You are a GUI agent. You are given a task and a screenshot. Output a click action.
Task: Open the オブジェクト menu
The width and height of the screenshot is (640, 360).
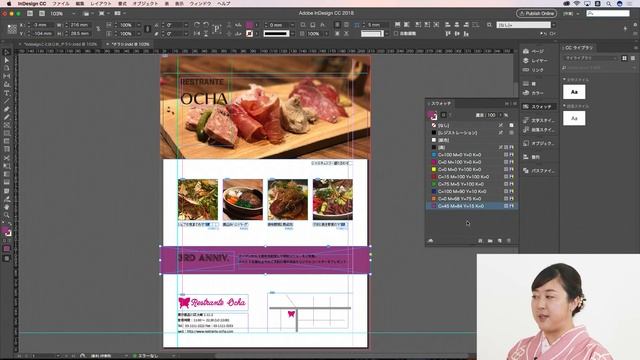146,3
